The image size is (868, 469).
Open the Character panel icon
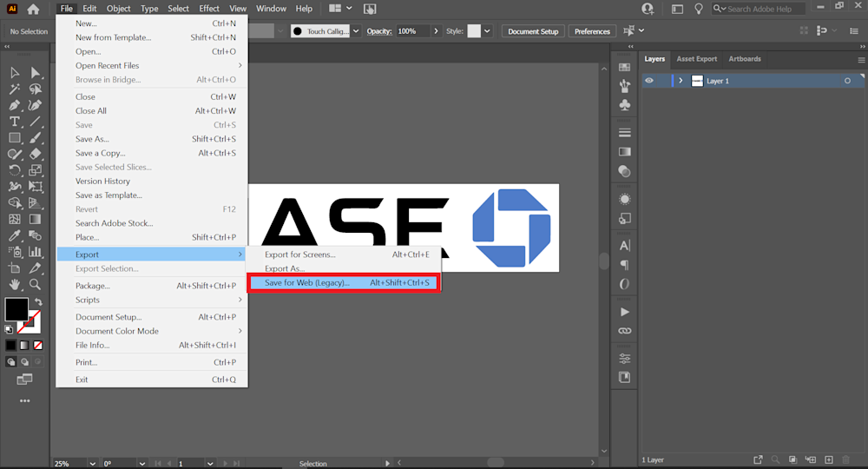[624, 246]
